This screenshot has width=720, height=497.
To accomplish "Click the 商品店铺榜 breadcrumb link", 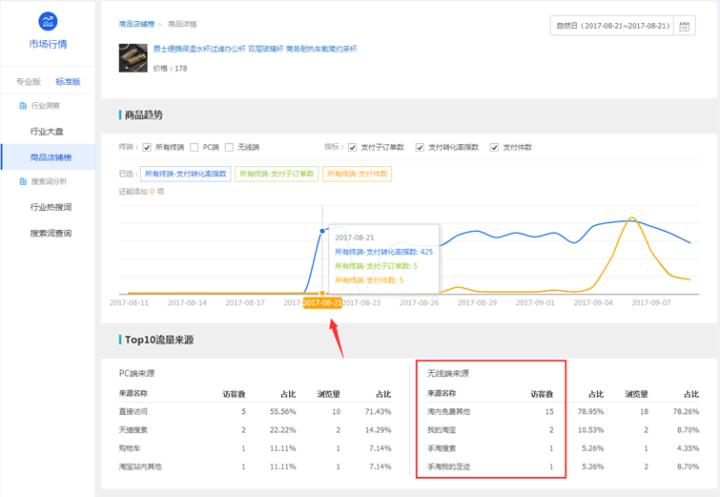I will click(137, 24).
